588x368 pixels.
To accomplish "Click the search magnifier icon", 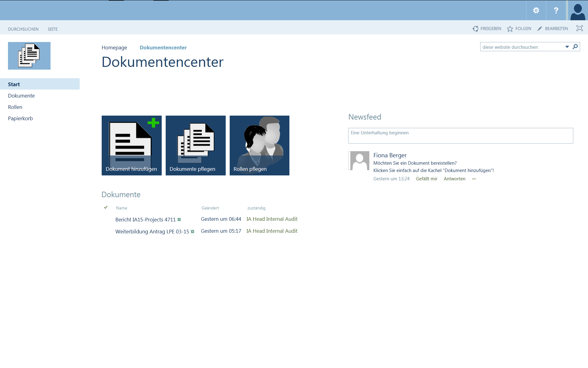I will pos(575,47).
